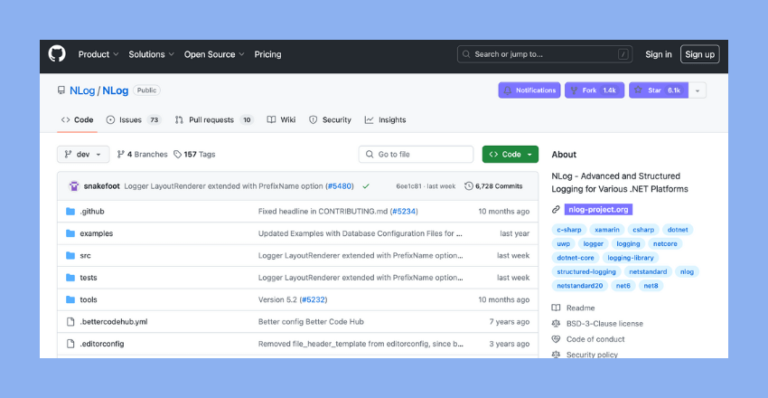Expand the Solutions menu
The image size is (768, 398).
pyautogui.click(x=151, y=54)
